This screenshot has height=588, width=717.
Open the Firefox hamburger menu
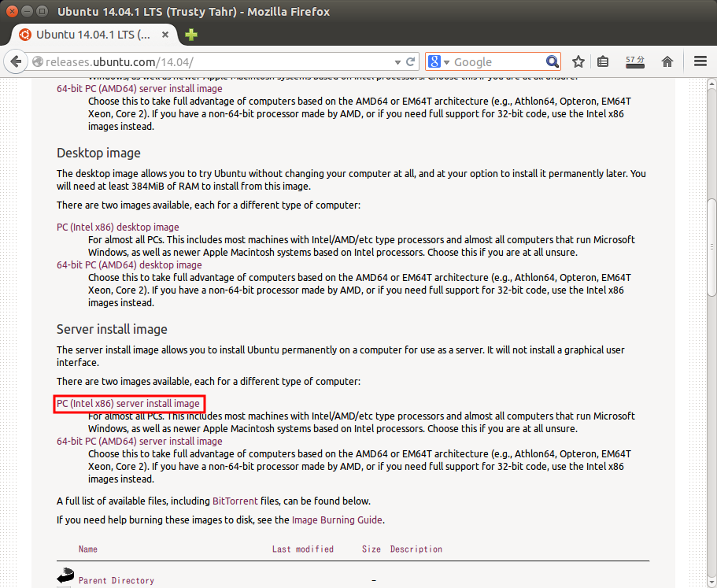tap(700, 61)
